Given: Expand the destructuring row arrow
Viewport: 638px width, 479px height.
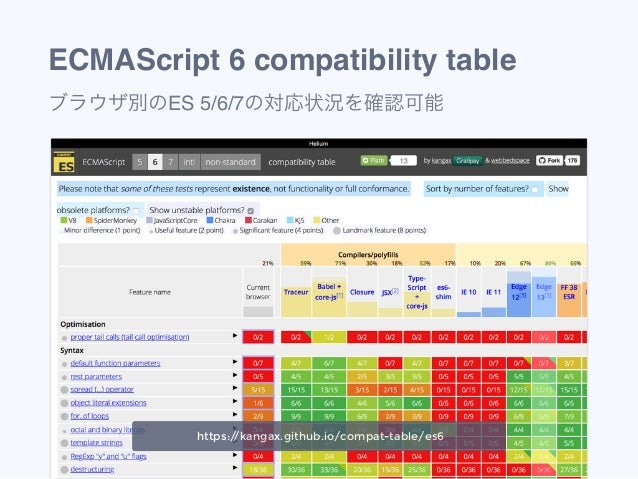Looking at the screenshot, I should (x=235, y=468).
